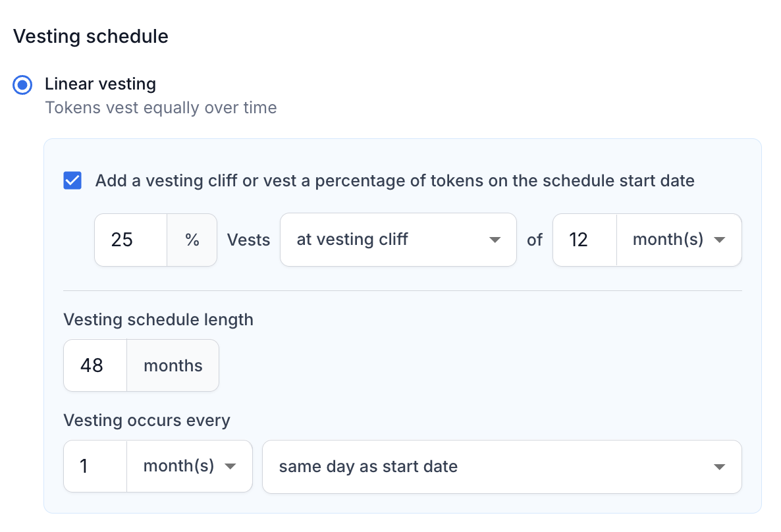Click the vesting frequency field showing 1
781x532 pixels.
tap(95, 466)
